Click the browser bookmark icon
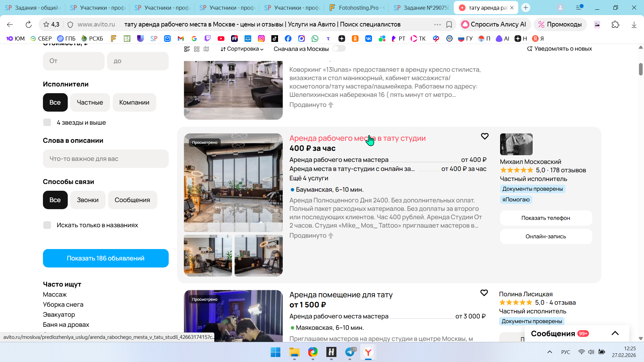This screenshot has width=644, height=362. click(449, 24)
